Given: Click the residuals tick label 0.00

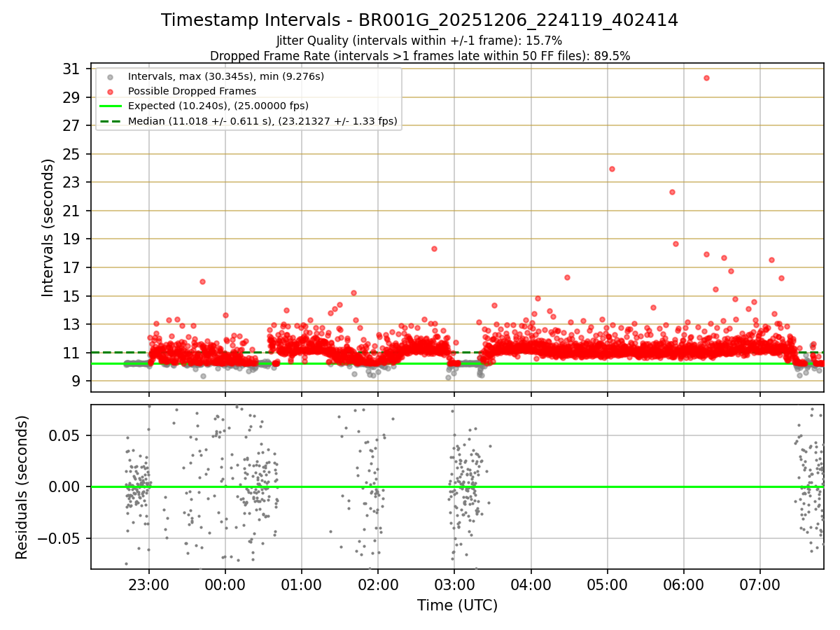Looking at the screenshot, I should click(x=64, y=487).
